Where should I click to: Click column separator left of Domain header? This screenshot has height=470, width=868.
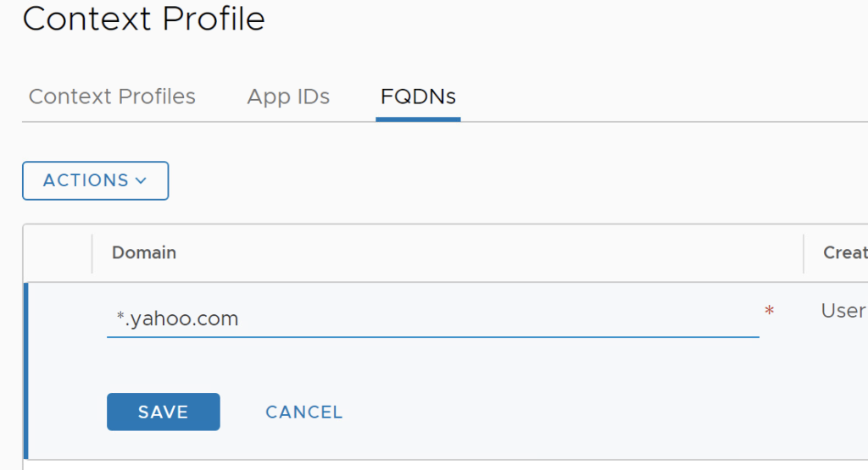[92, 254]
